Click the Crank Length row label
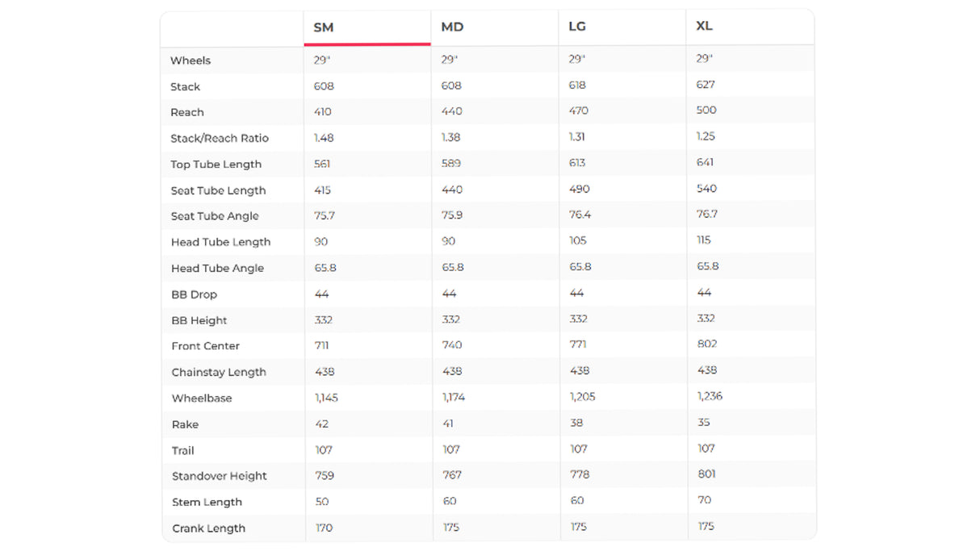 [208, 528]
